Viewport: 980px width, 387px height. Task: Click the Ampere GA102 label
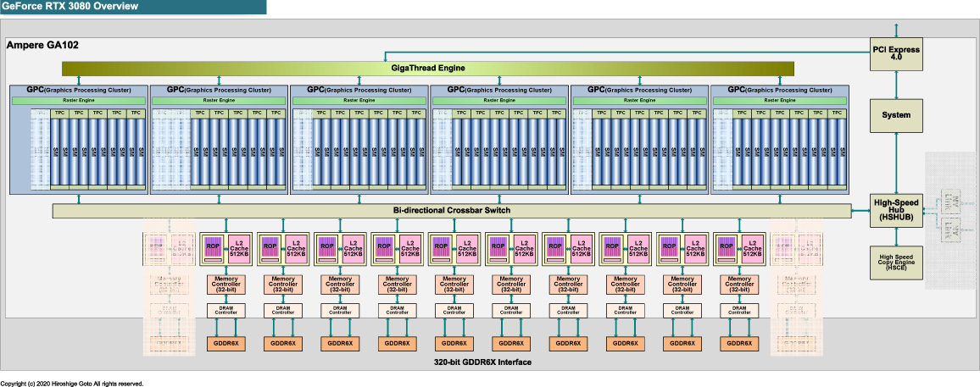(42, 46)
